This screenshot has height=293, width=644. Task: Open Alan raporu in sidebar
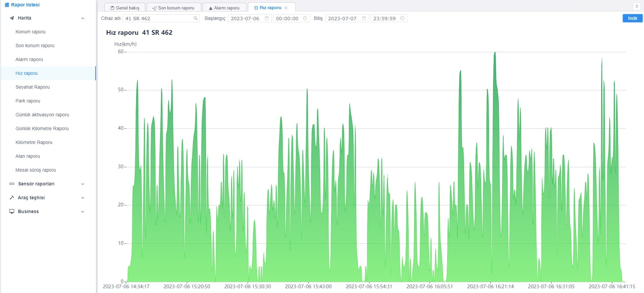[x=28, y=156]
